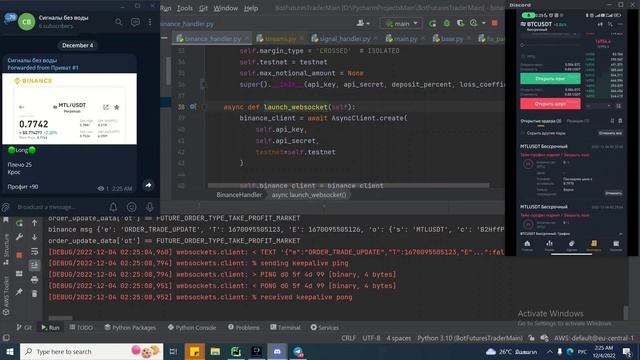Click the editor horizontal scrollbar
This screenshot has height=360, width=640.
point(349,185)
